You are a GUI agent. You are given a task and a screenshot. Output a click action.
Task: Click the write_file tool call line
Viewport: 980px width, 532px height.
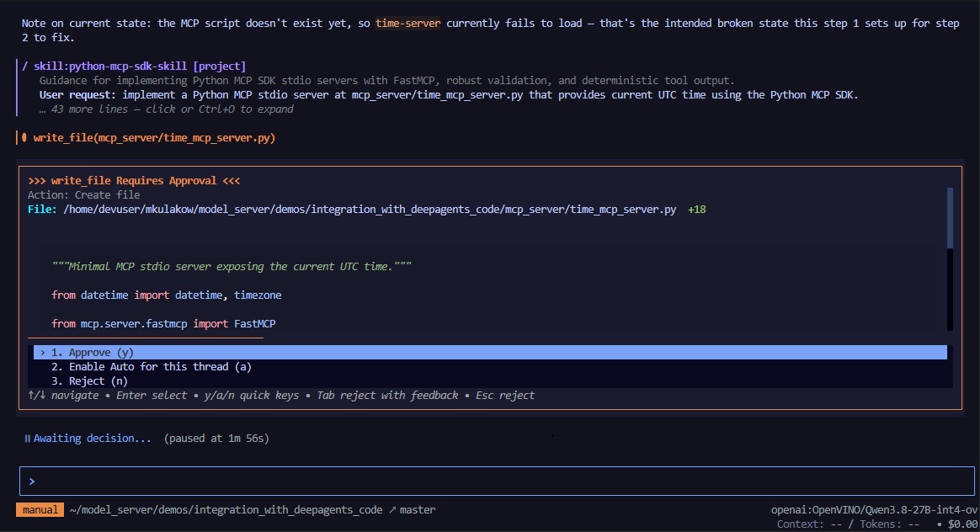(154, 138)
